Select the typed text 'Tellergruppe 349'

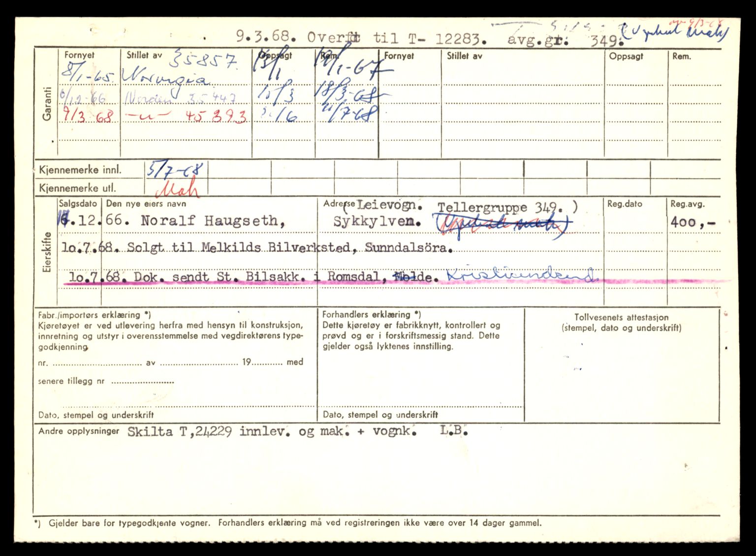point(500,207)
